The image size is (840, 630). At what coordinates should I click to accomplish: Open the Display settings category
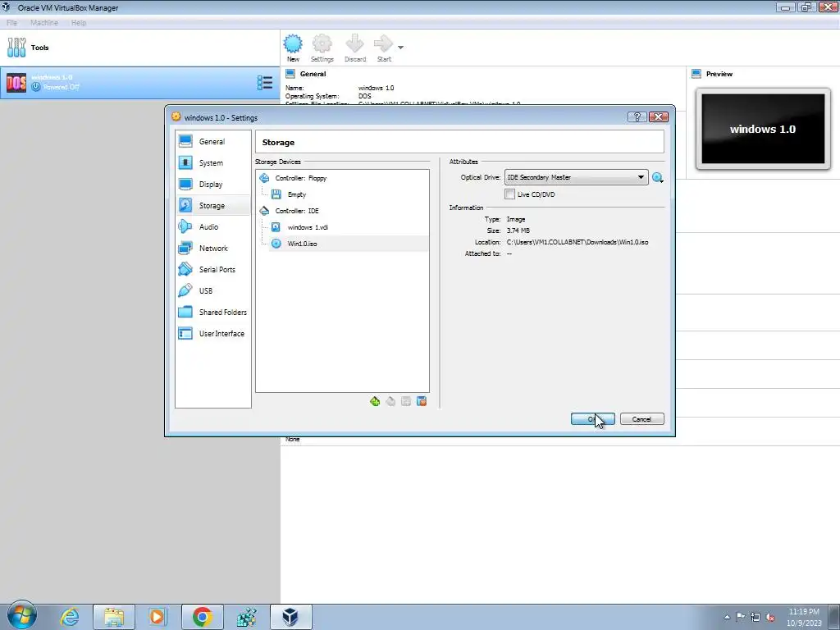pyautogui.click(x=212, y=185)
